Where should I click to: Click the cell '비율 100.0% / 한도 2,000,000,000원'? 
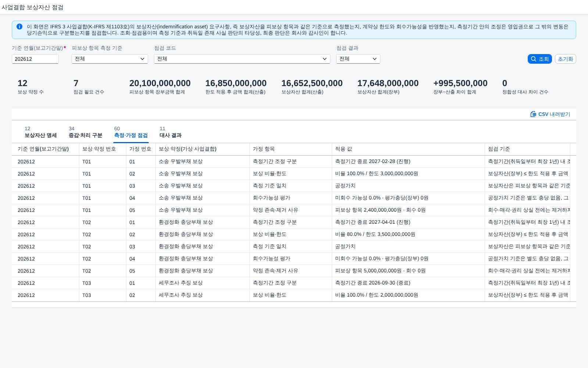coord(408,295)
